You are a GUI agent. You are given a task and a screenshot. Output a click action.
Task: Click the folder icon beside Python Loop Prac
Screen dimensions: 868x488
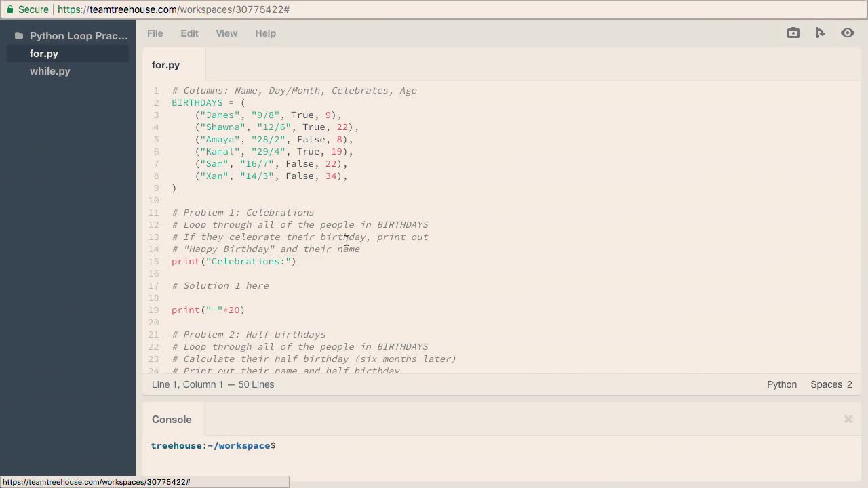point(18,35)
